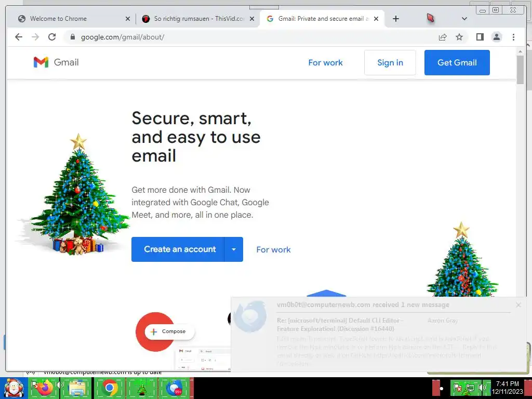Click Chrome icon in taskbar
Image resolution: width=532 pixels, height=399 pixels.
coord(109,388)
